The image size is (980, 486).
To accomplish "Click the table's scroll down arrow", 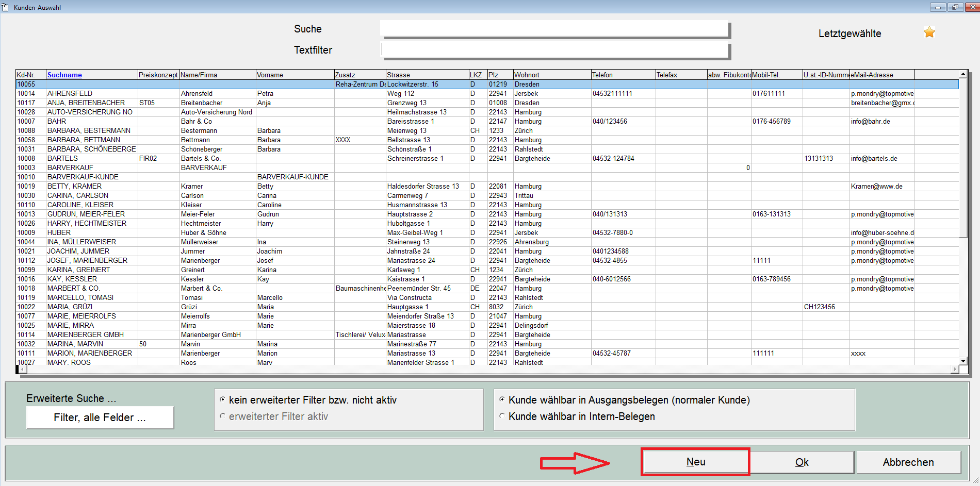I will click(963, 361).
